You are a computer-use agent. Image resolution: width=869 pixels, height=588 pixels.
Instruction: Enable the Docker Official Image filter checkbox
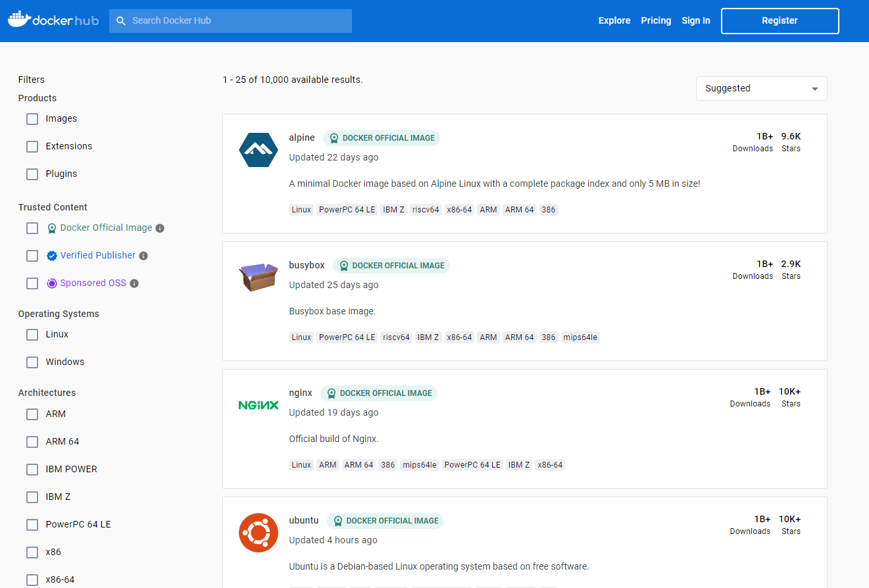[x=32, y=228]
